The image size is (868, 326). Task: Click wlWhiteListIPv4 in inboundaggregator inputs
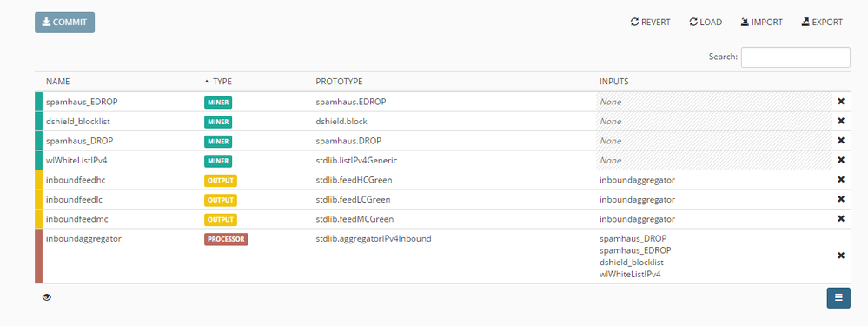(630, 274)
